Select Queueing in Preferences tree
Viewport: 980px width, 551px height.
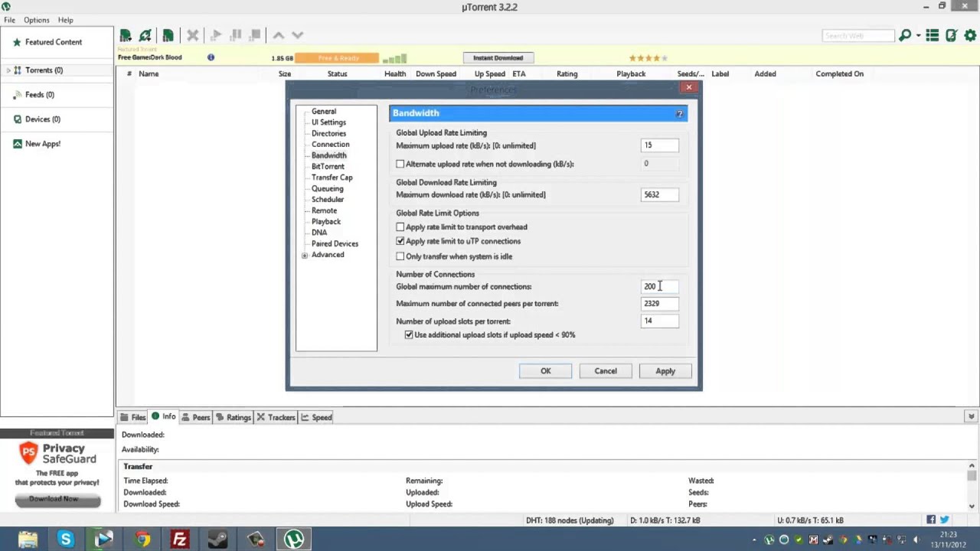point(327,188)
